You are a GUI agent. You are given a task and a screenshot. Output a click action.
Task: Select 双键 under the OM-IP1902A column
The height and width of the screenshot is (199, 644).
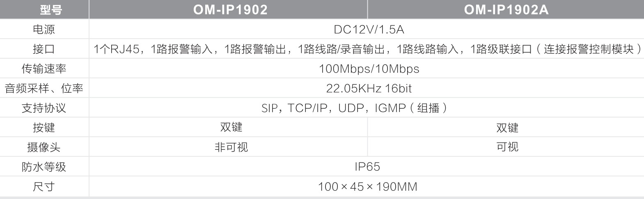(x=507, y=128)
